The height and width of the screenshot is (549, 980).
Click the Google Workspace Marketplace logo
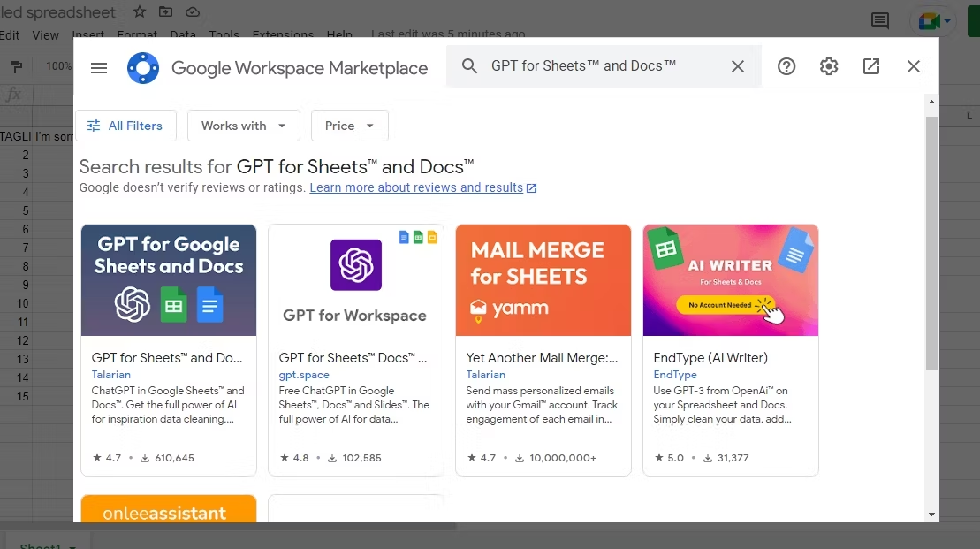coord(143,67)
